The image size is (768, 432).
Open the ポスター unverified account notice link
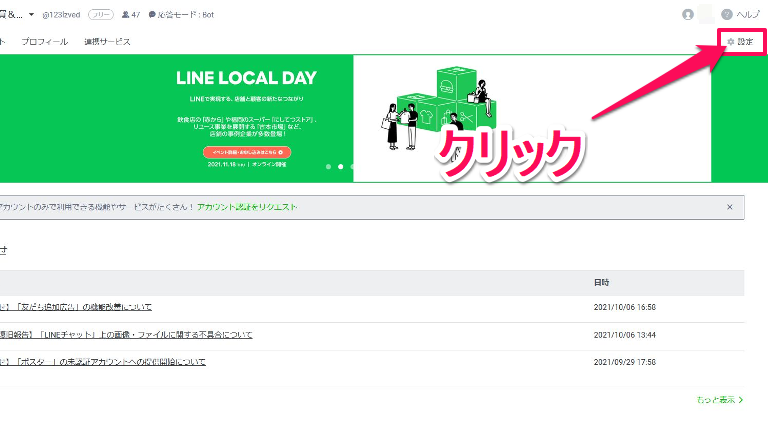point(103,362)
